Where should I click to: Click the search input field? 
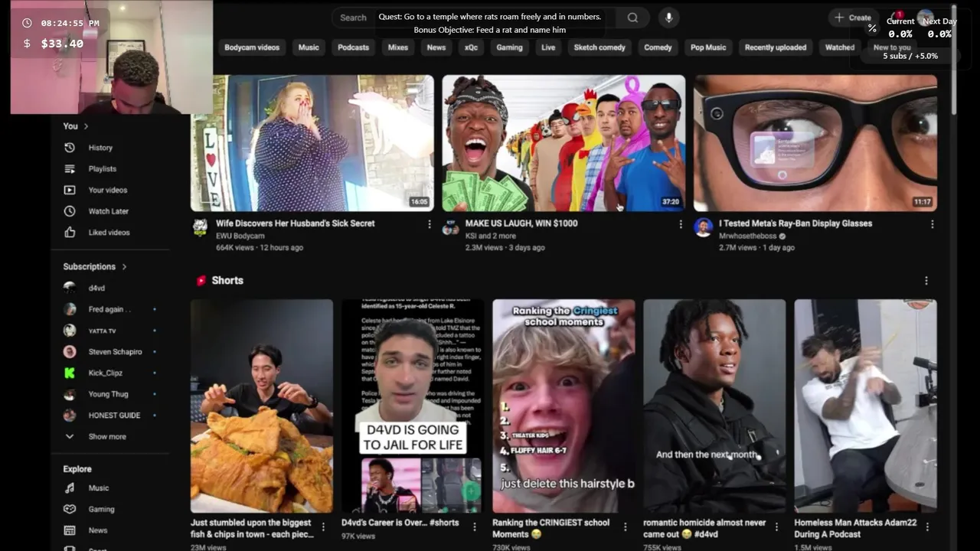click(x=475, y=18)
